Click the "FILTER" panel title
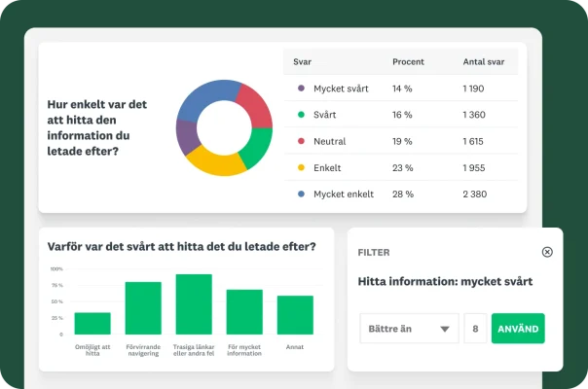The image size is (588, 389). pos(374,253)
